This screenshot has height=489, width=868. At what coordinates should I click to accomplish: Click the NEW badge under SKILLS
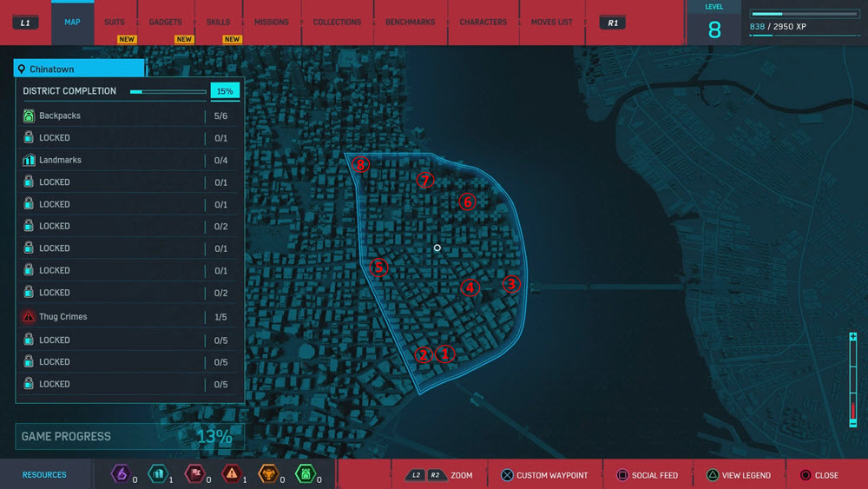pos(232,39)
